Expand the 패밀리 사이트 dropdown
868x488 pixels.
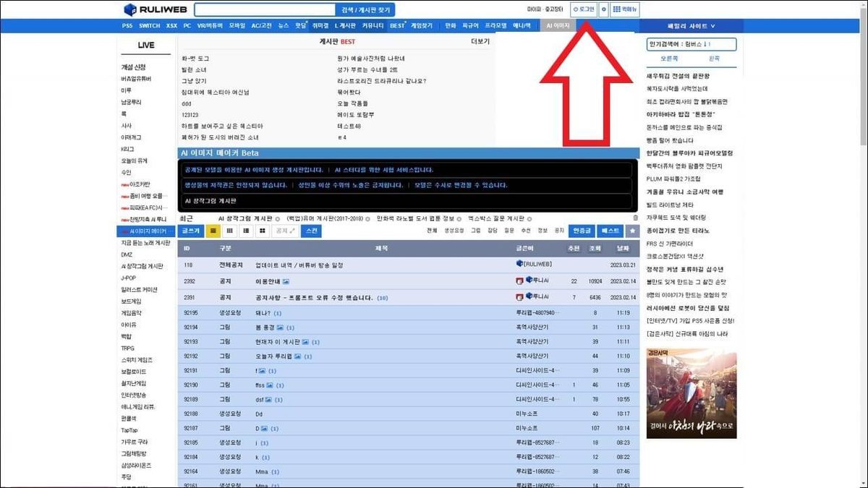click(693, 26)
